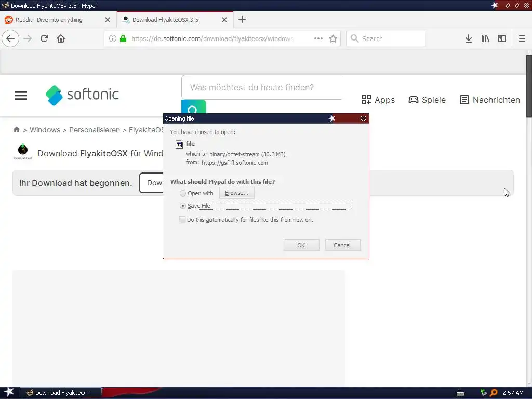Open the browser home page
Screen dimensions: 532x399
pyautogui.click(x=61, y=38)
